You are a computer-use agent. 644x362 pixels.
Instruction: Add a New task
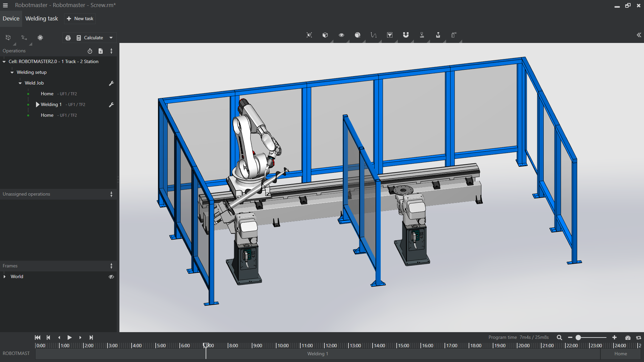pyautogui.click(x=80, y=18)
